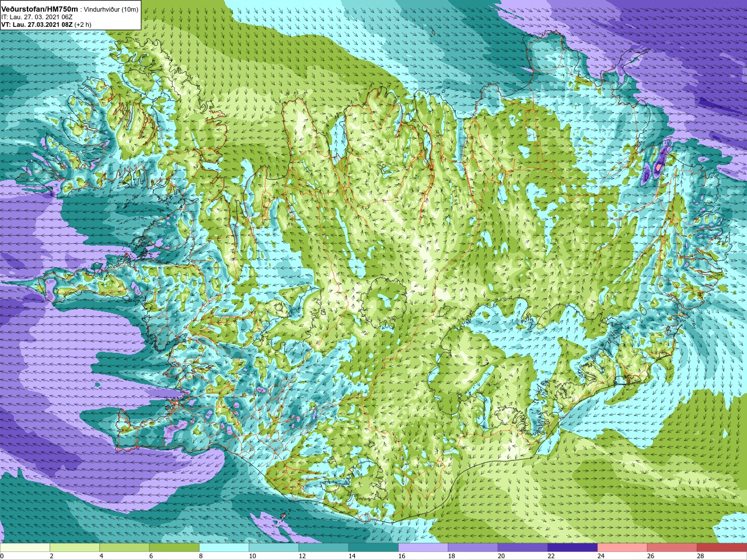Select the red 28+ legend swatch

coord(722,548)
